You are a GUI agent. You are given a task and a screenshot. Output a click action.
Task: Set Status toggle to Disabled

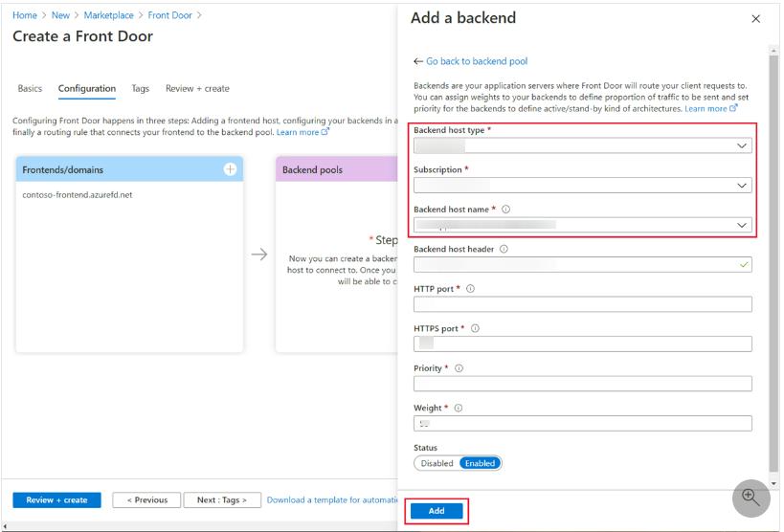pyautogui.click(x=437, y=463)
